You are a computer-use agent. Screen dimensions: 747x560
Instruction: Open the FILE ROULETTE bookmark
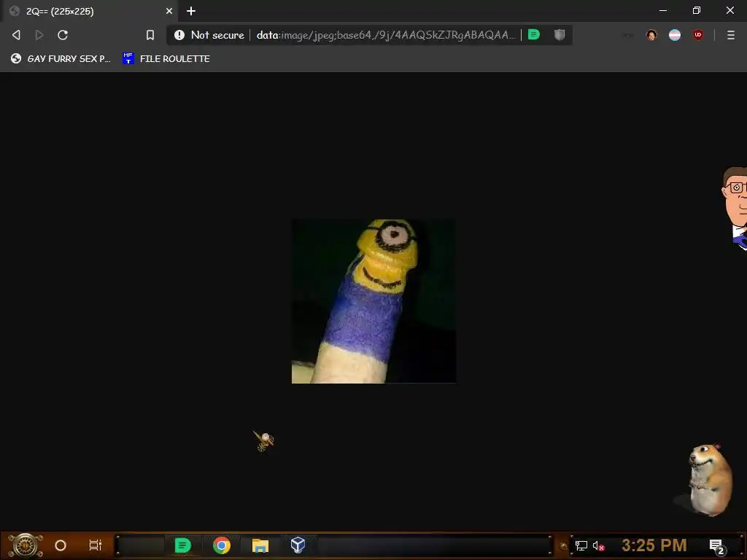coord(166,58)
